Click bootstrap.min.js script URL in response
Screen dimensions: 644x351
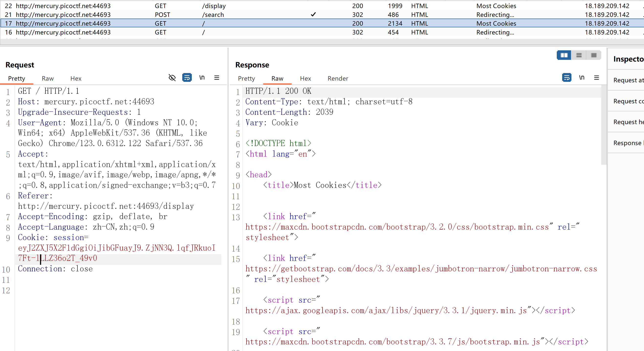click(393, 342)
